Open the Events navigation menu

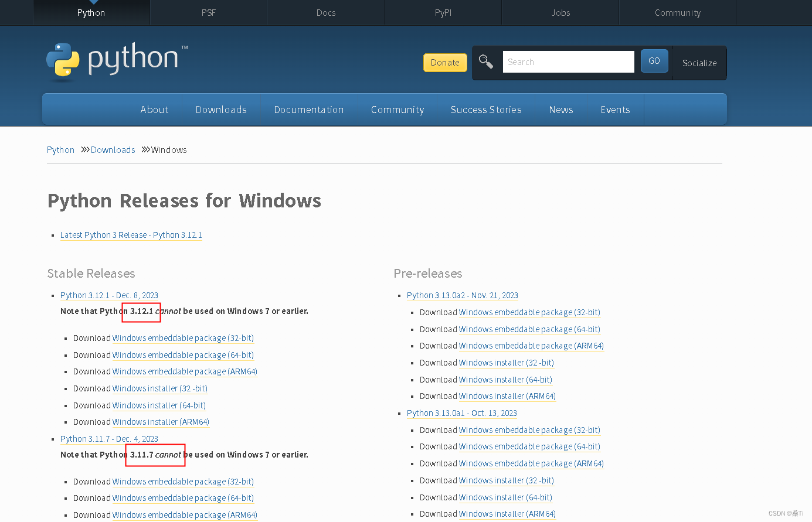pos(615,110)
